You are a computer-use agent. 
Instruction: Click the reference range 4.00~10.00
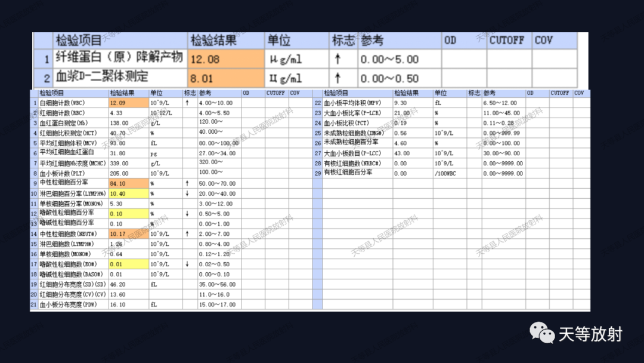(216, 103)
